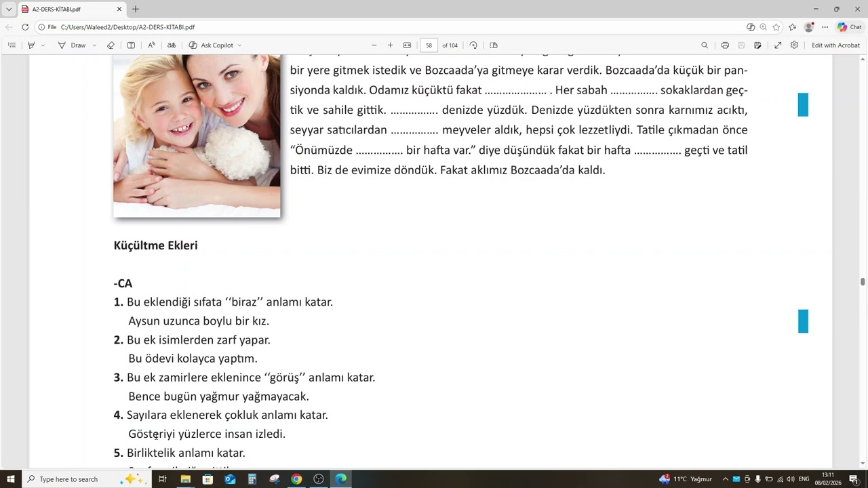868x488 pixels.
Task: Open the PDF search (magnifier) icon
Action: (705, 45)
